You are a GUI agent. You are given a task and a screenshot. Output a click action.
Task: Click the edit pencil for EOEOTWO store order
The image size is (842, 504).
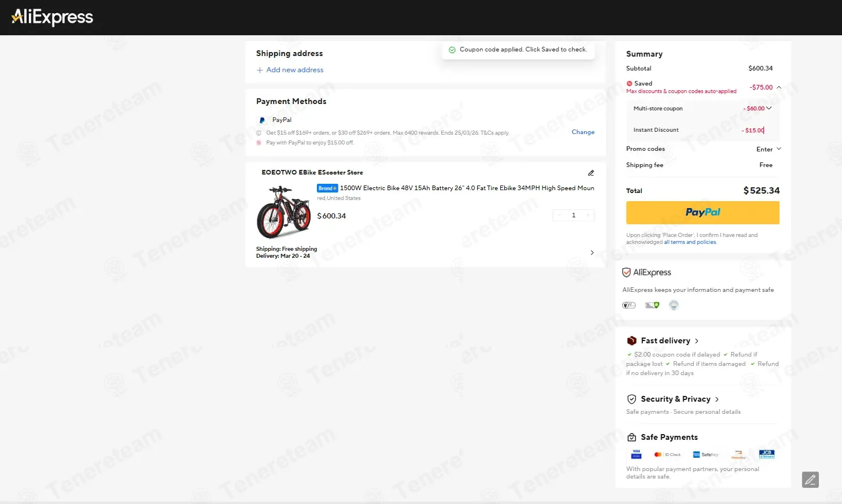[x=591, y=173]
